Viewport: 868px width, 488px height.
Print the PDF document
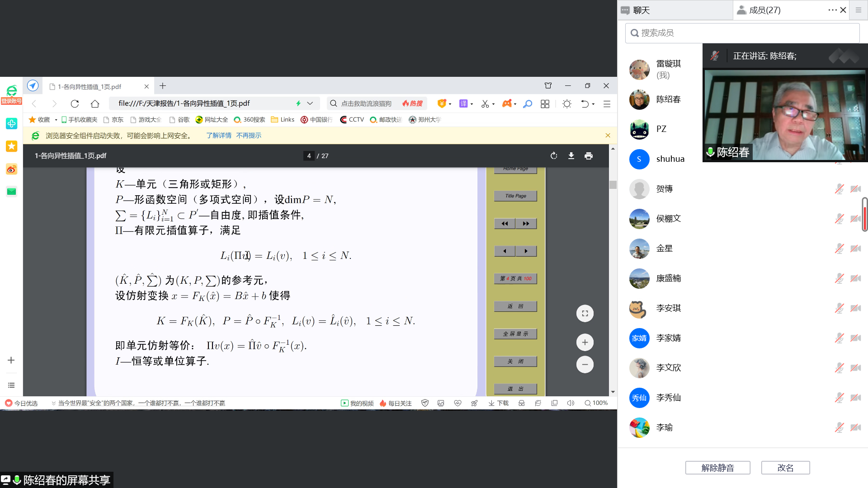click(588, 156)
